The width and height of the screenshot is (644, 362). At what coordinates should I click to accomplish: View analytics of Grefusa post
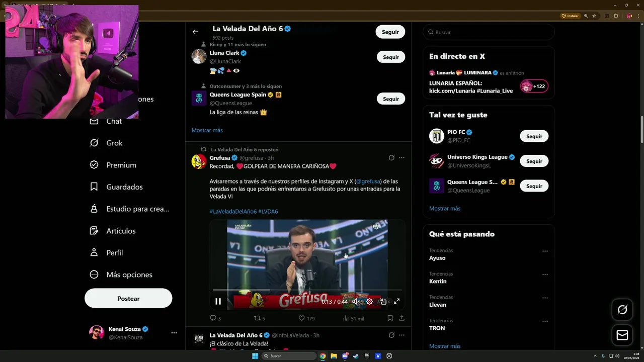pos(353,318)
